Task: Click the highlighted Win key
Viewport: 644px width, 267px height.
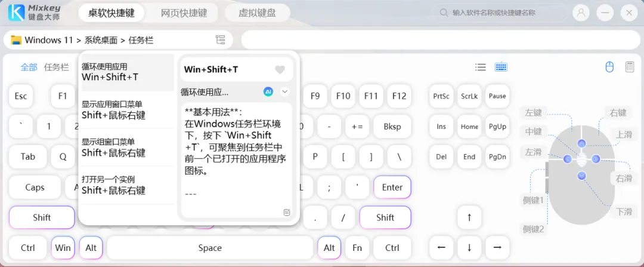Action: pyautogui.click(x=63, y=248)
